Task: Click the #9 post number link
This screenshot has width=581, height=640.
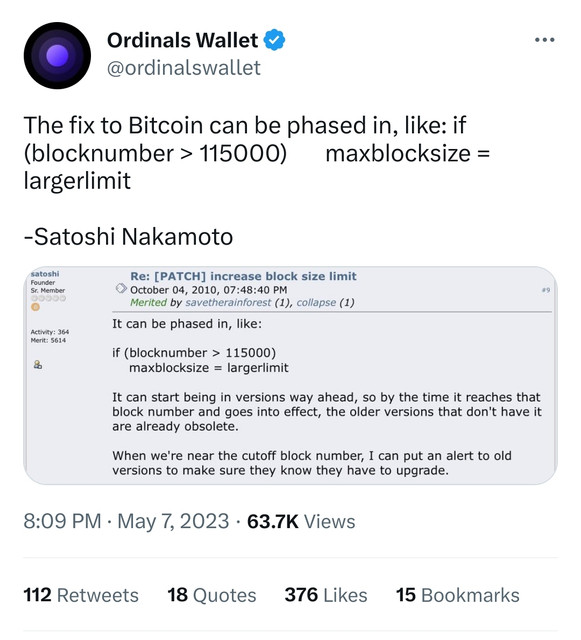Action: tap(546, 290)
